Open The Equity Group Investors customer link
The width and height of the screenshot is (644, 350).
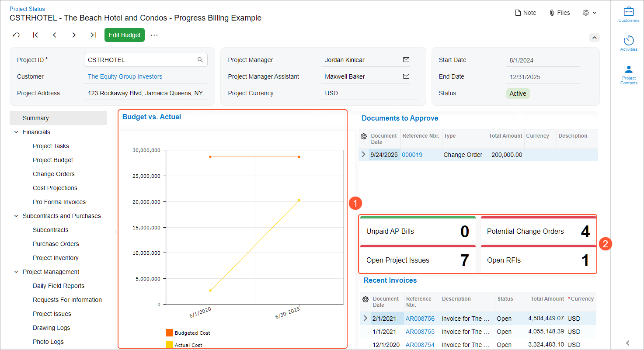[x=125, y=76]
